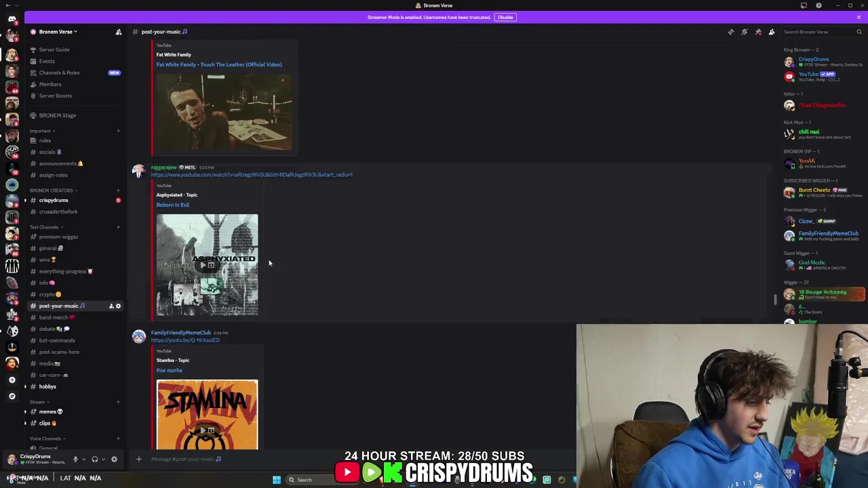This screenshot has width=868, height=488.
Task: Collapse the Voice Channels category
Action: (x=46, y=439)
